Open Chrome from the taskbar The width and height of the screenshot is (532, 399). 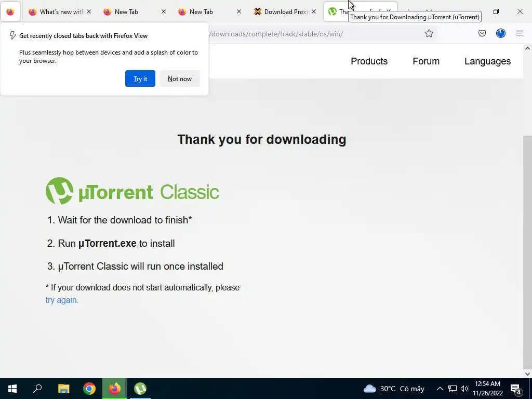89,389
